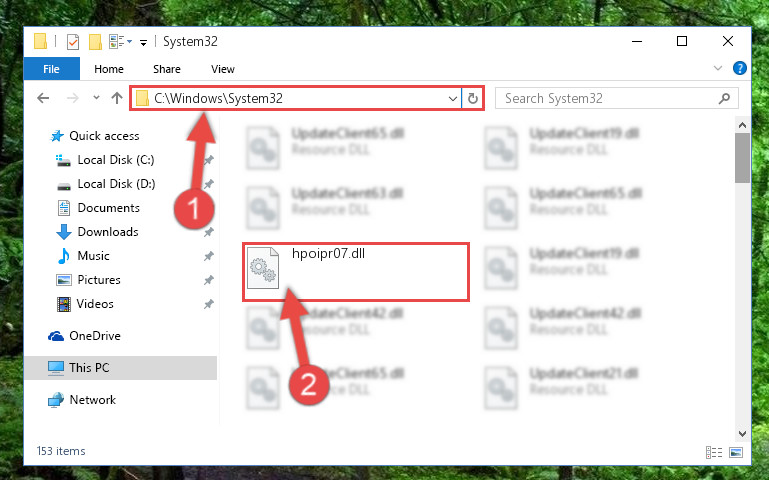Viewport: 769px width, 480px height.
Task: Click the vertical scrollbar down arrow
Action: (742, 433)
